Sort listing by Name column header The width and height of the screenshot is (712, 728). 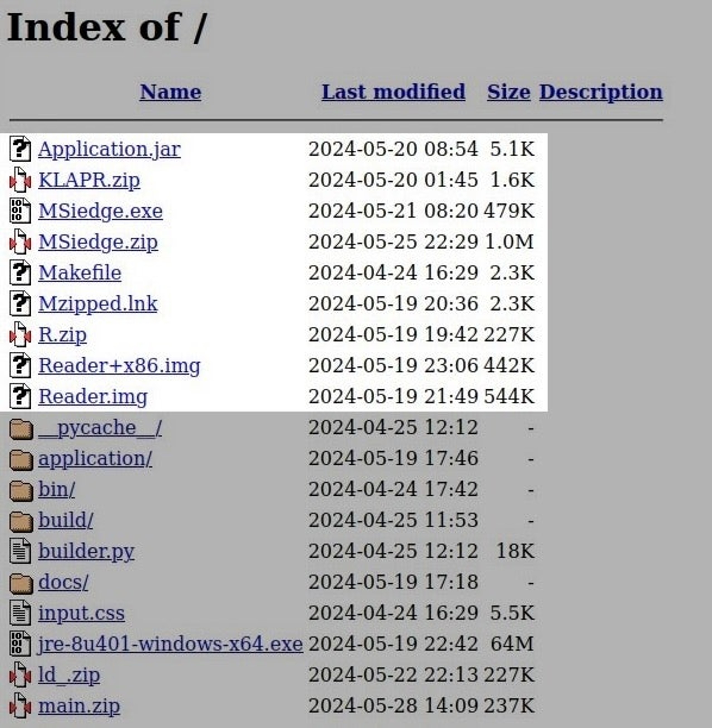(x=170, y=92)
